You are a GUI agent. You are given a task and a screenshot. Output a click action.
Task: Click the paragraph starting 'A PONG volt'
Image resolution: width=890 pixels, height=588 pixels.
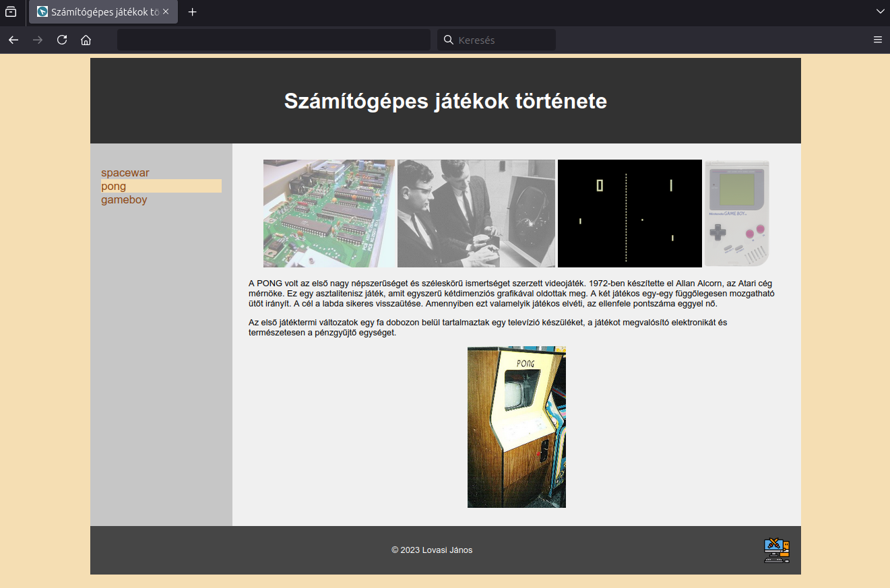pyautogui.click(x=512, y=293)
